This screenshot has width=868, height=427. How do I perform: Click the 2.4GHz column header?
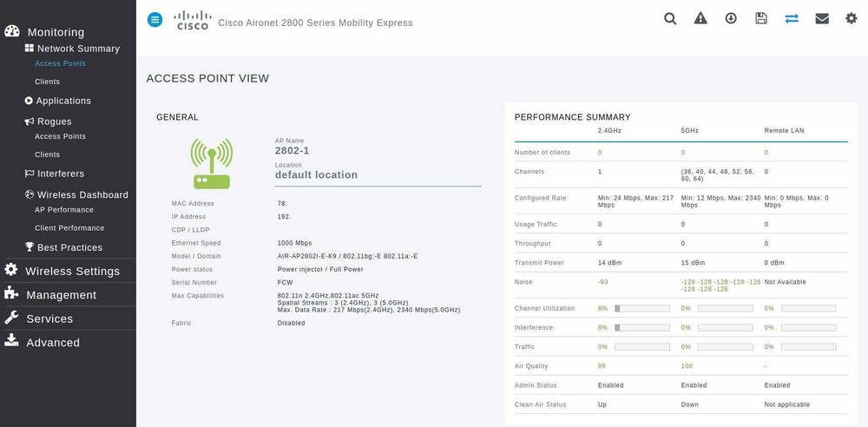(x=609, y=131)
